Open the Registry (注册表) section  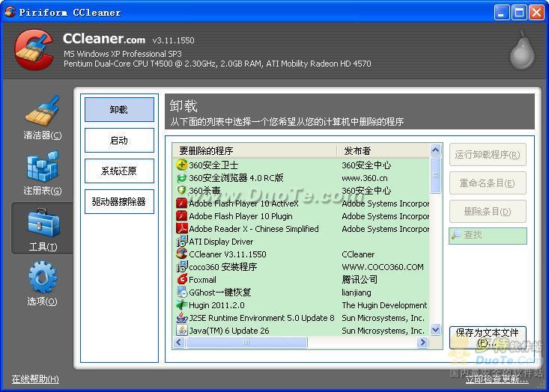pyautogui.click(x=42, y=174)
